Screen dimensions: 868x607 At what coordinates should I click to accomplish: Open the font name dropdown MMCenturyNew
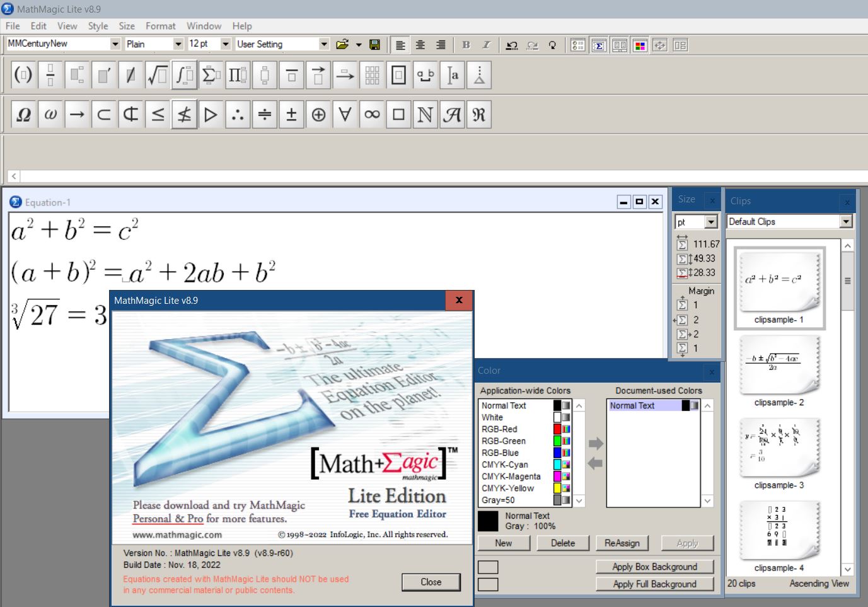(115, 43)
